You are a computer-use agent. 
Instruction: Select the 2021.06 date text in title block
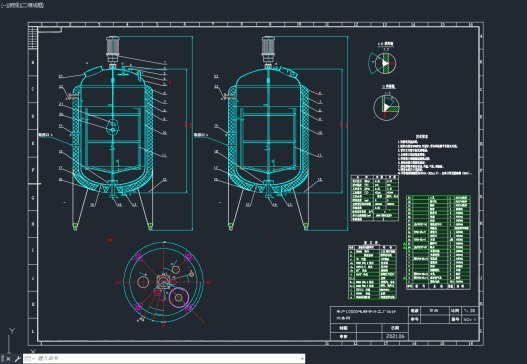395,336
